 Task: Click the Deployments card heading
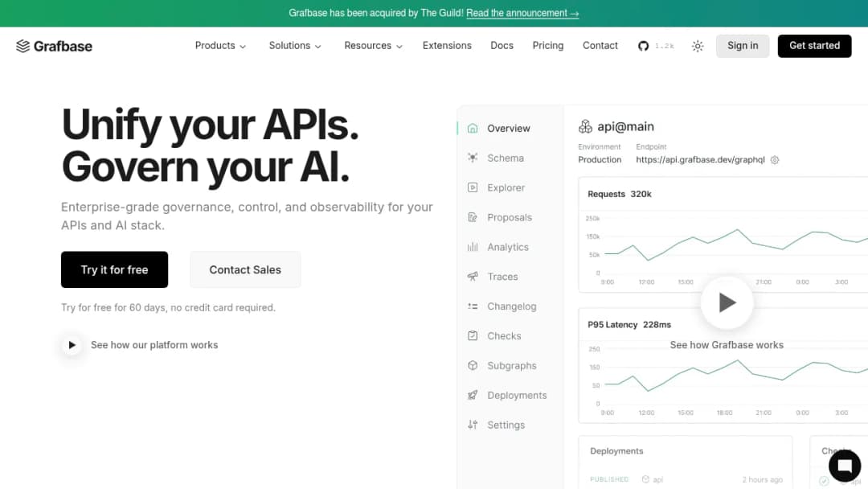pos(616,450)
